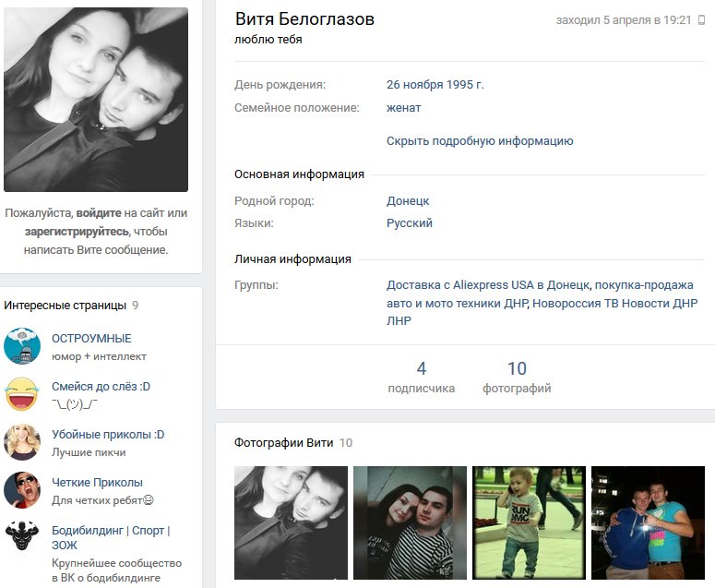Open group Доставка с Aliexpress USA в Донецк
The image size is (715, 588).
(488, 285)
